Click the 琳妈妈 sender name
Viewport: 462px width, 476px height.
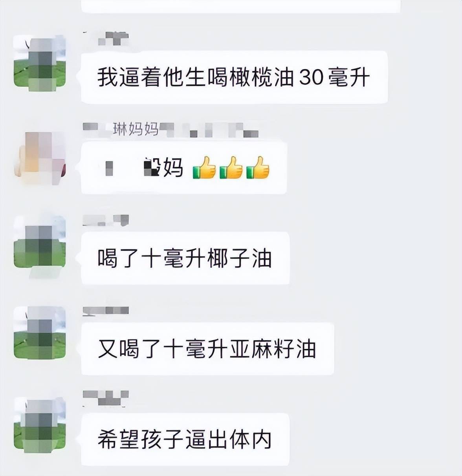[136, 129]
